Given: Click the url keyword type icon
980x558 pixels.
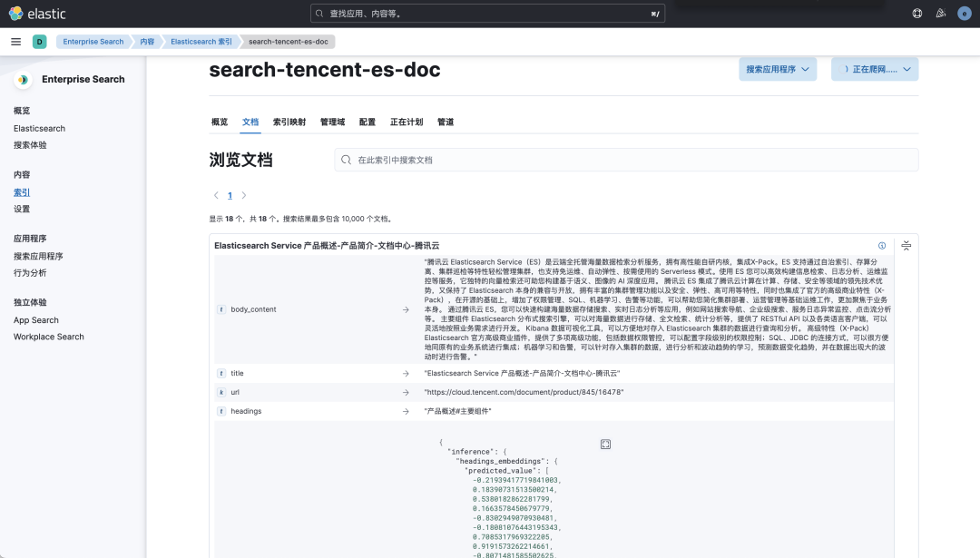Looking at the screenshot, I should [221, 392].
